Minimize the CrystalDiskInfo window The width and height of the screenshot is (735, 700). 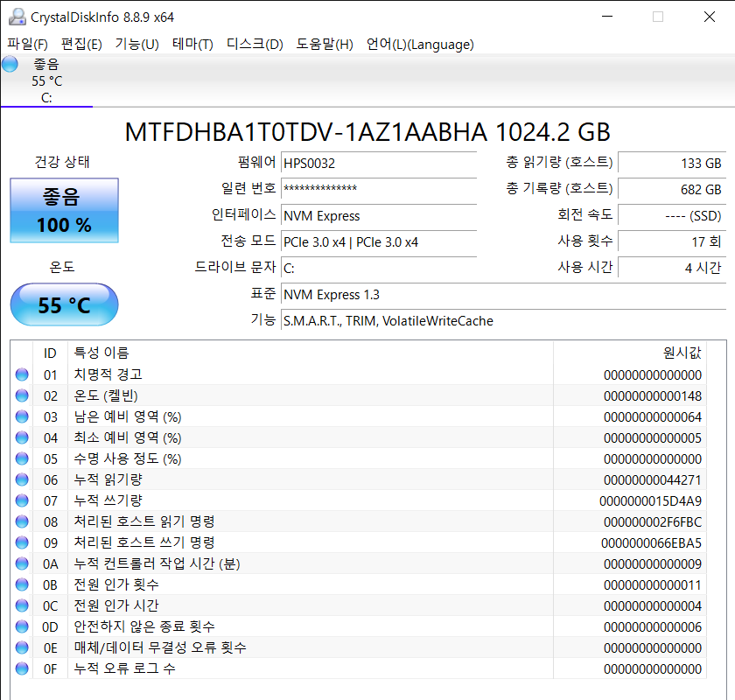click(x=607, y=17)
